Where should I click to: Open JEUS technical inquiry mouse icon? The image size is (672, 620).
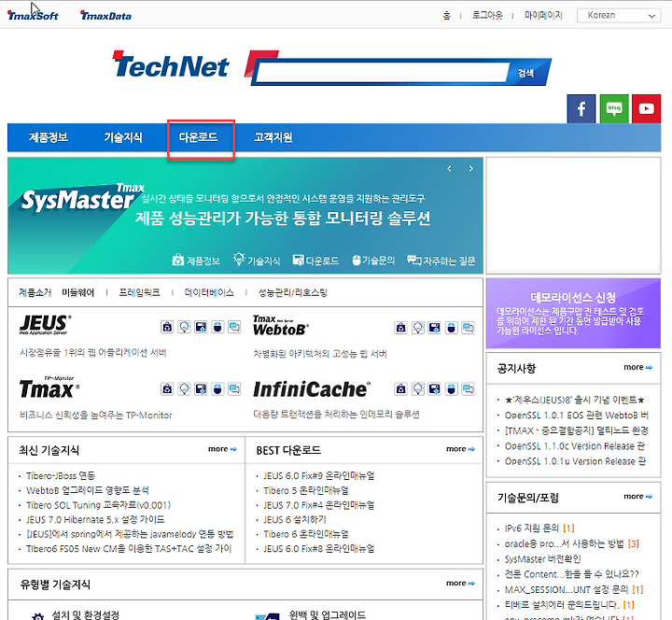(217, 327)
